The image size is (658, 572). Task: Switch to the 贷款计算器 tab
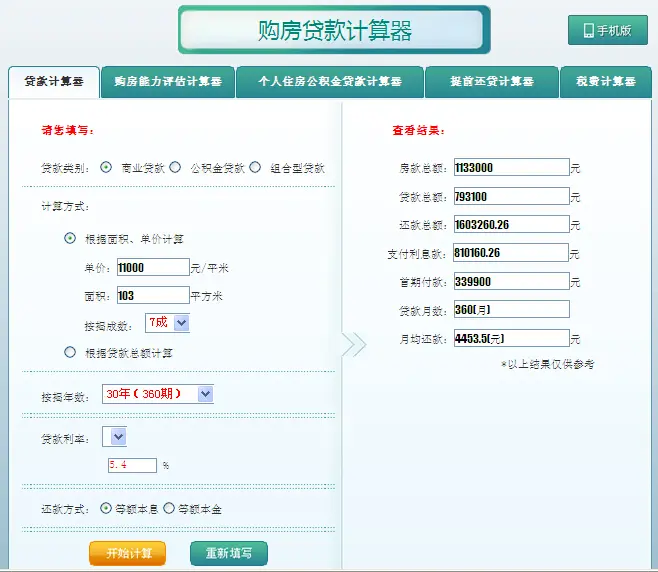point(54,81)
